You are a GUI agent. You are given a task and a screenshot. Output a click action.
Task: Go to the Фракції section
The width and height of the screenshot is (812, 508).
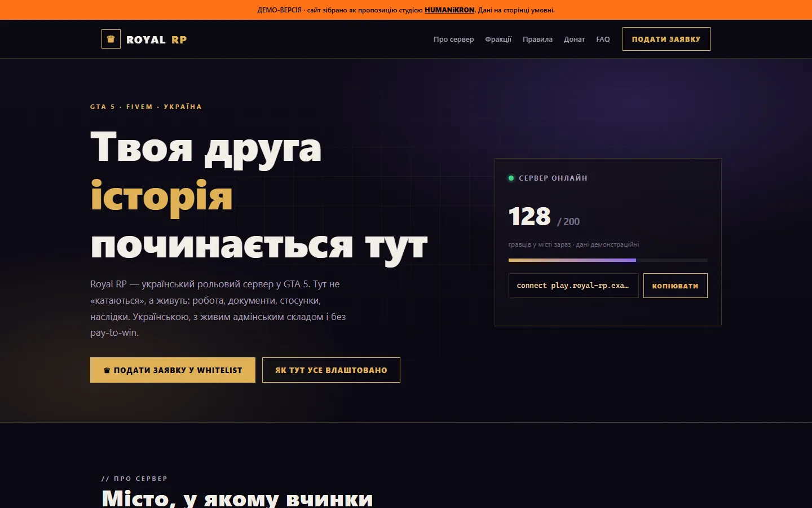498,40
